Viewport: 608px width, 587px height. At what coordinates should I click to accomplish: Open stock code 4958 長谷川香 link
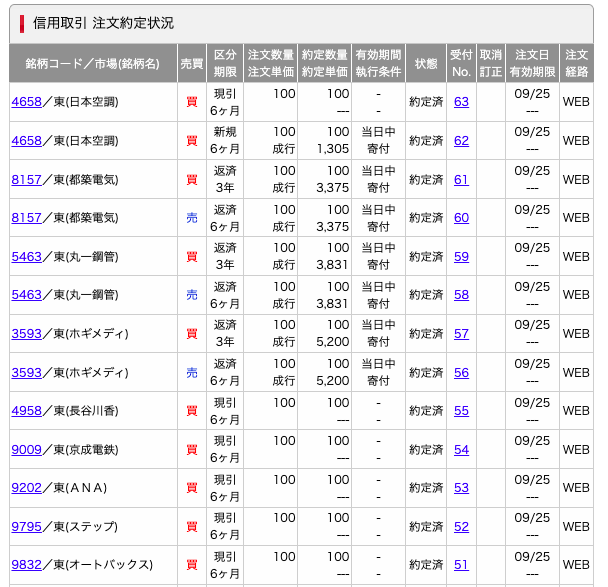(x=26, y=411)
